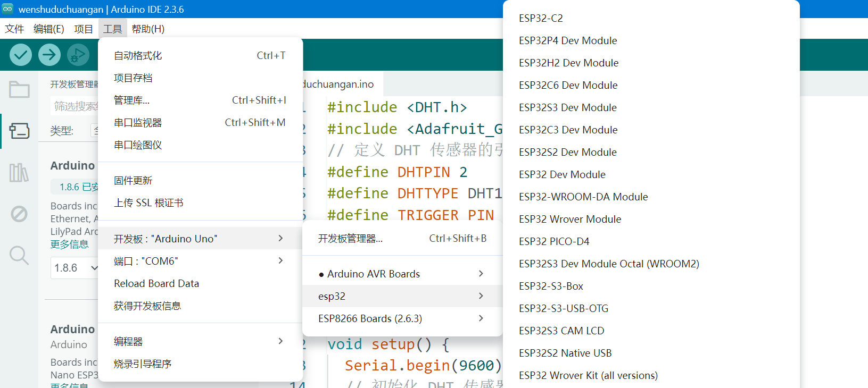Click the Serial.begin(9600) code line
Viewport: 868px width, 388px height.
423,365
